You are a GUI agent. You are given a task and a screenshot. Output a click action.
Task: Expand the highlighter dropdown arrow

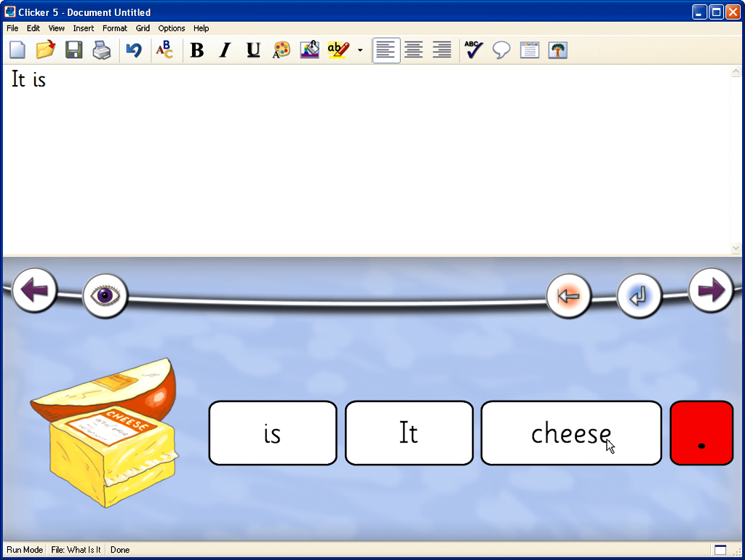[x=360, y=50]
